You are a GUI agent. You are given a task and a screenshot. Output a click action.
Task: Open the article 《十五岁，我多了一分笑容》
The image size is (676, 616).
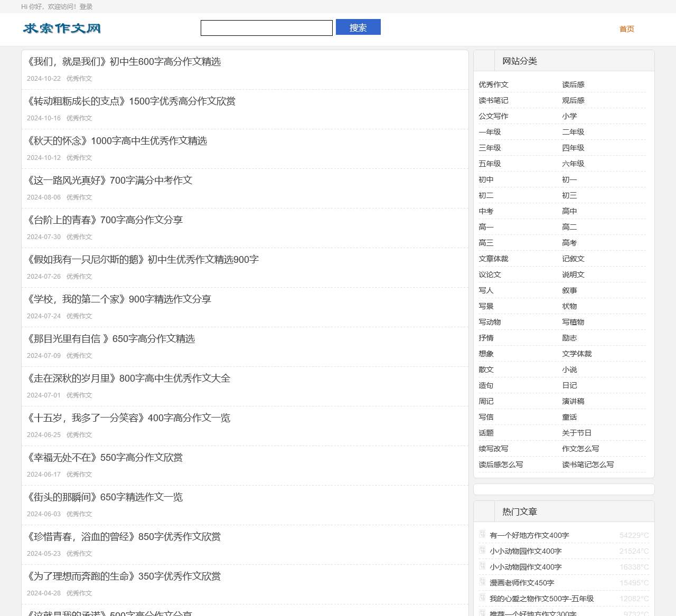pyautogui.click(x=128, y=418)
